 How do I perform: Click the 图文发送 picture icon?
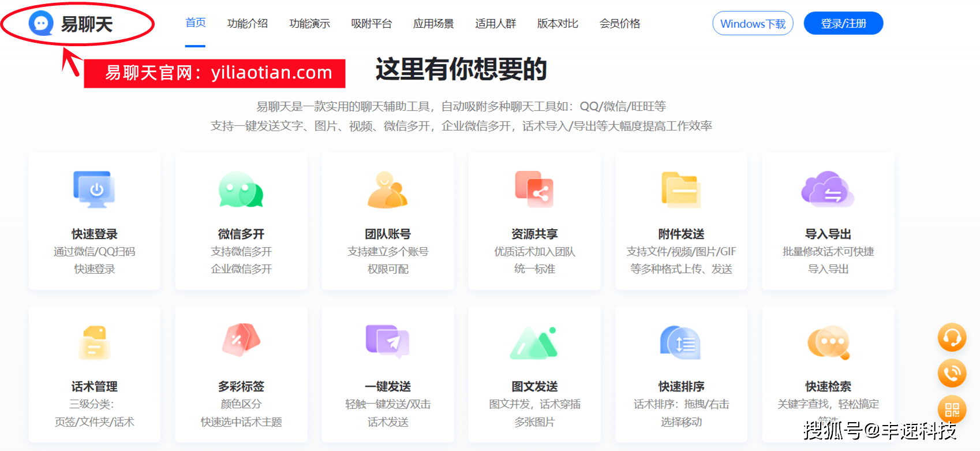[534, 342]
